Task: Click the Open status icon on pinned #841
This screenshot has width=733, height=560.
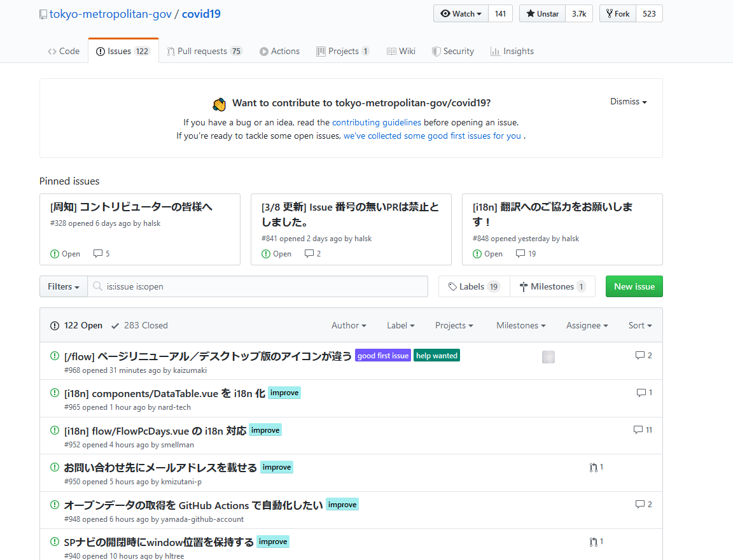Action: tap(266, 254)
